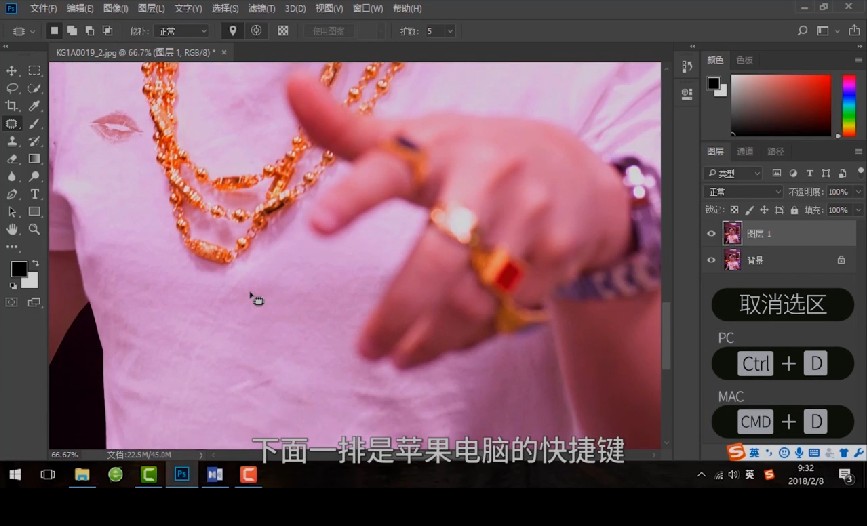Click the rainbow hue slider strip
The image size is (867, 526).
(848, 105)
